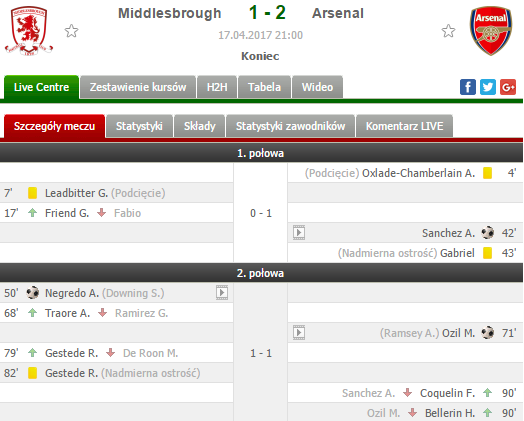This screenshot has height=421, width=524.
Task: Play video of Negredo's 50' goal
Action: (x=222, y=293)
